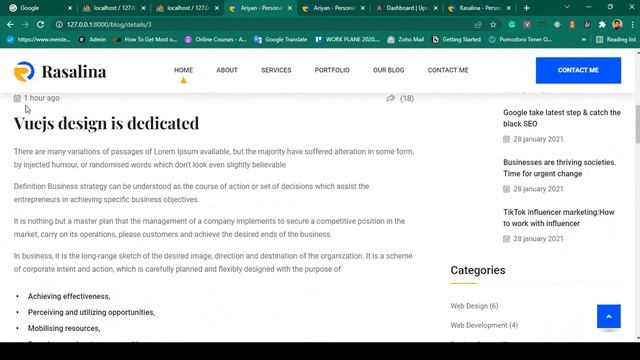The width and height of the screenshot is (640, 360).
Task: Open post TikTok influencer marketing
Action: tap(558, 218)
